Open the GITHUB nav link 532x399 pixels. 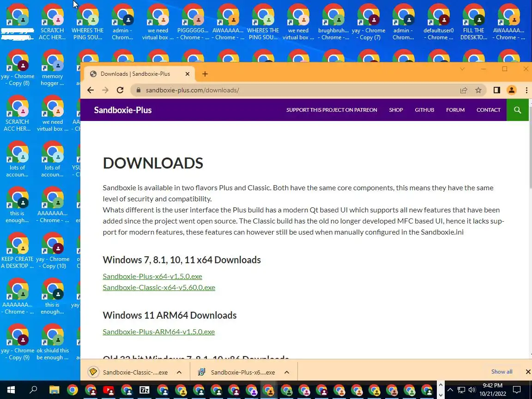coord(424,110)
